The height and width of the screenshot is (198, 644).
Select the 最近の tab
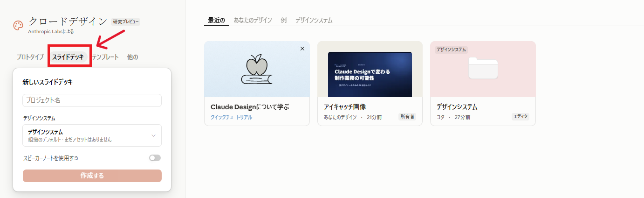(217, 20)
